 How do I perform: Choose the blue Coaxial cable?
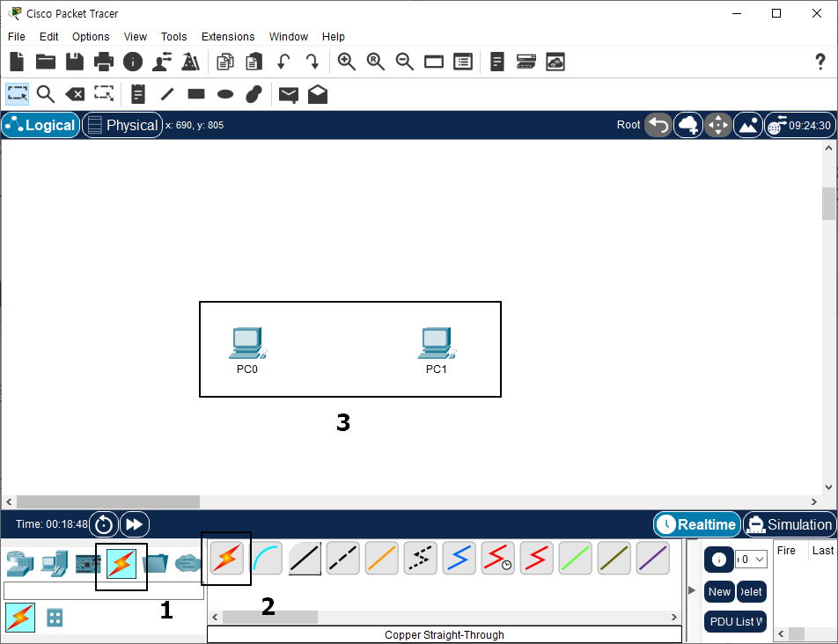coord(459,559)
